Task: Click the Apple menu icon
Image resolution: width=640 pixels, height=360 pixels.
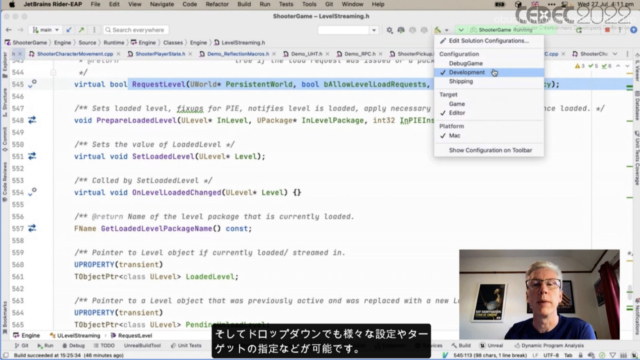Action: (x=12, y=4)
